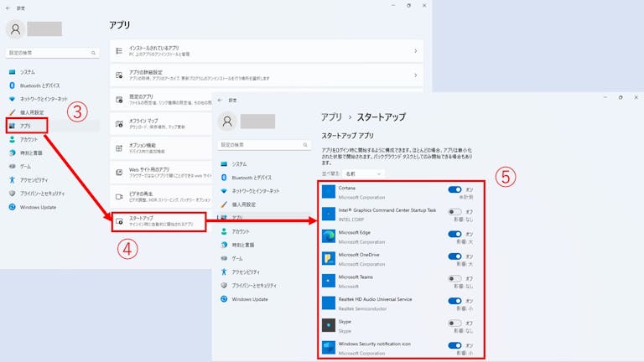644x362 pixels.
Task: Click the ネットワークとインターネット wifi icon in the back window
Action: (x=13, y=99)
